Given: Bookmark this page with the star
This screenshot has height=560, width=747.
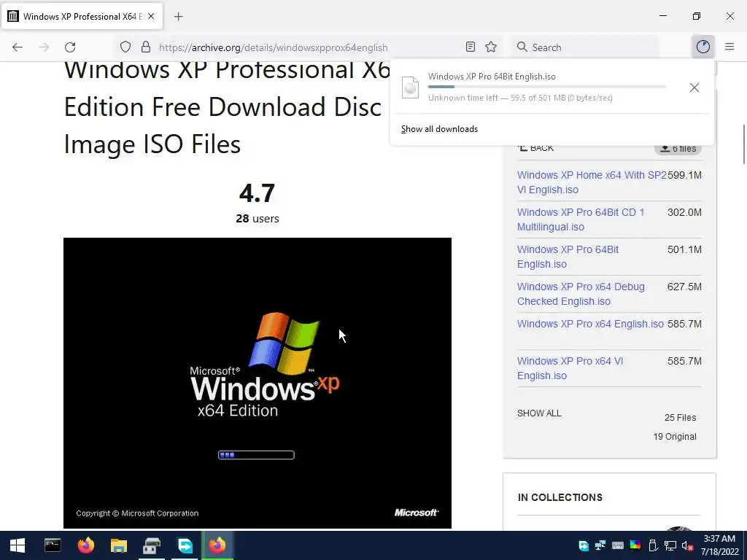Looking at the screenshot, I should click(x=491, y=47).
